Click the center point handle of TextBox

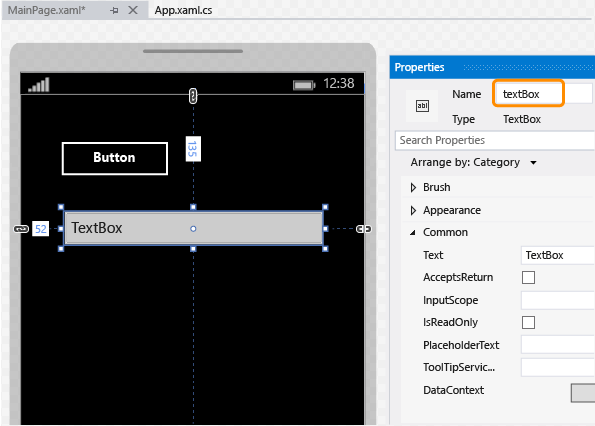[x=193, y=229]
